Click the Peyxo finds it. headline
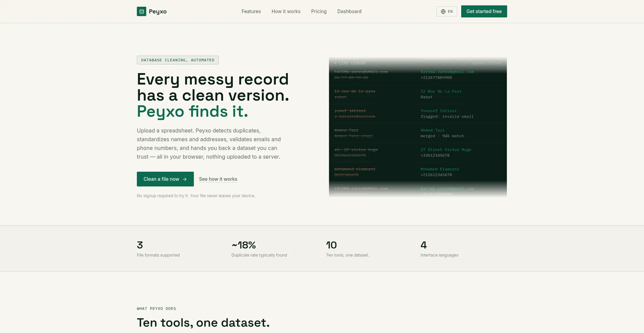Screen dimensions: 644x333 [x=193, y=111]
